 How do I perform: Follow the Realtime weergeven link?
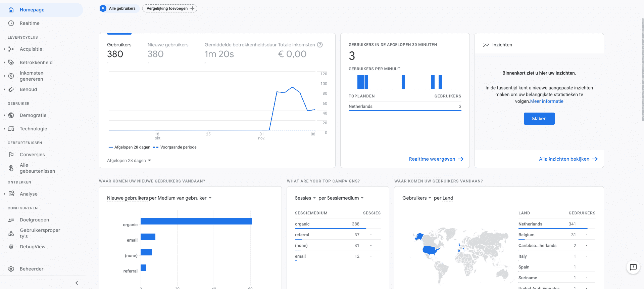(436, 159)
